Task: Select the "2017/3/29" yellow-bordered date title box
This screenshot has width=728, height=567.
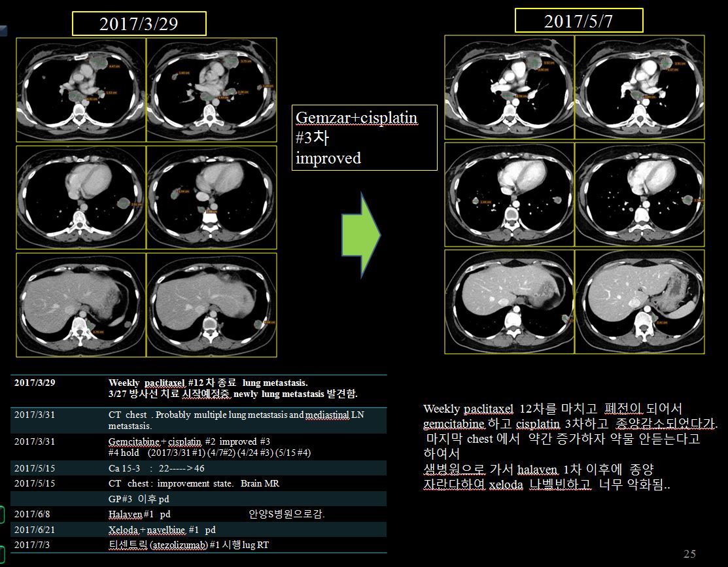Action: (139, 24)
